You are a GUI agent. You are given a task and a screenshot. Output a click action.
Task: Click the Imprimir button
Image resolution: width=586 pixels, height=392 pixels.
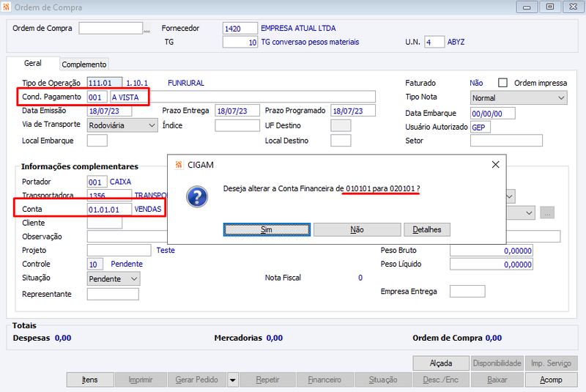pos(141,380)
